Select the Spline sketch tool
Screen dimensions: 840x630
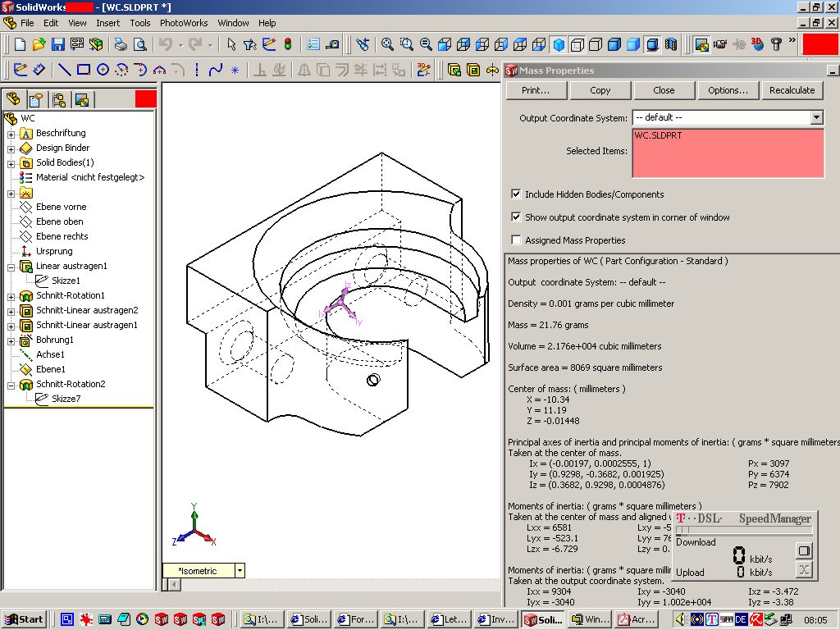click(216, 70)
